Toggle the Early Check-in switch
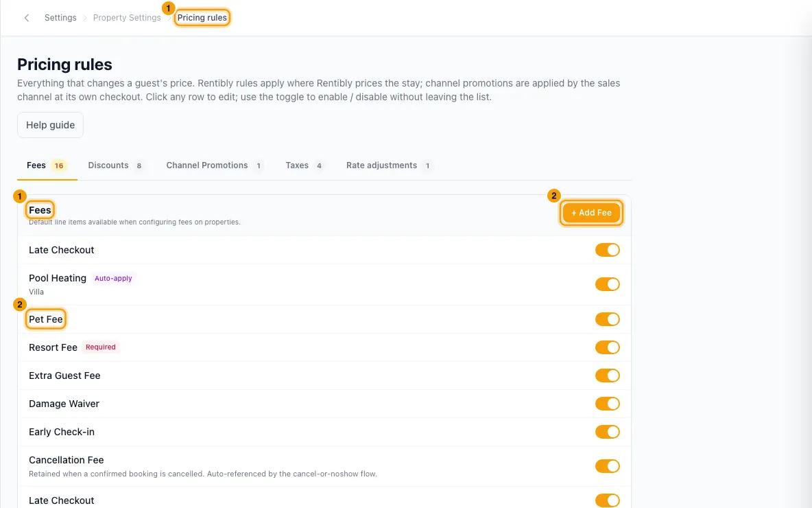The width and height of the screenshot is (812, 508). click(x=607, y=432)
